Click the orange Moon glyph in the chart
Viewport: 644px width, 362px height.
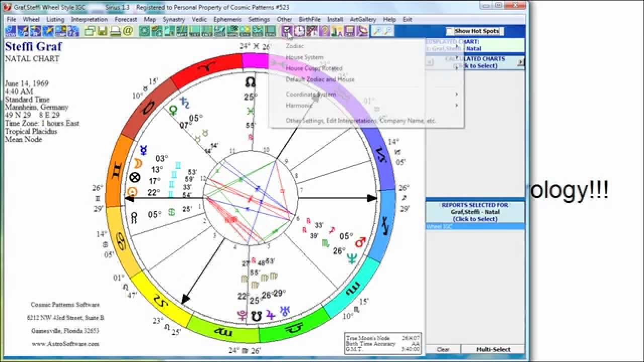click(x=137, y=163)
